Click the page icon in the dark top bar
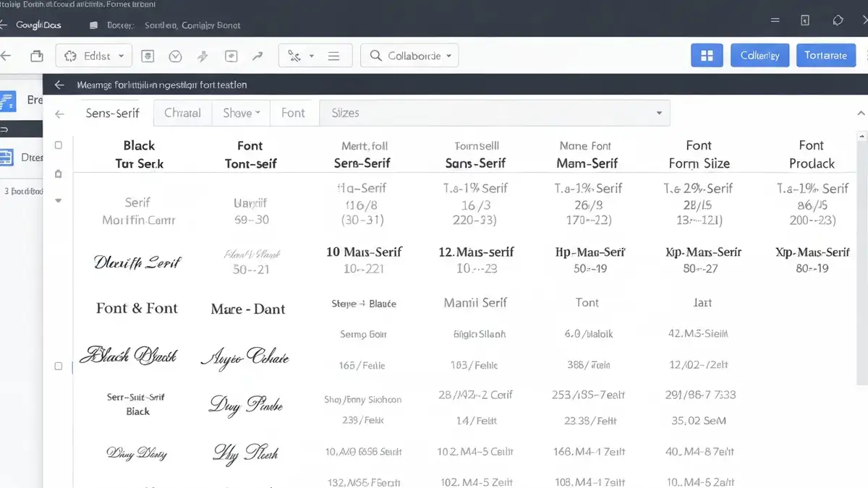This screenshot has height=488, width=868. [x=805, y=21]
